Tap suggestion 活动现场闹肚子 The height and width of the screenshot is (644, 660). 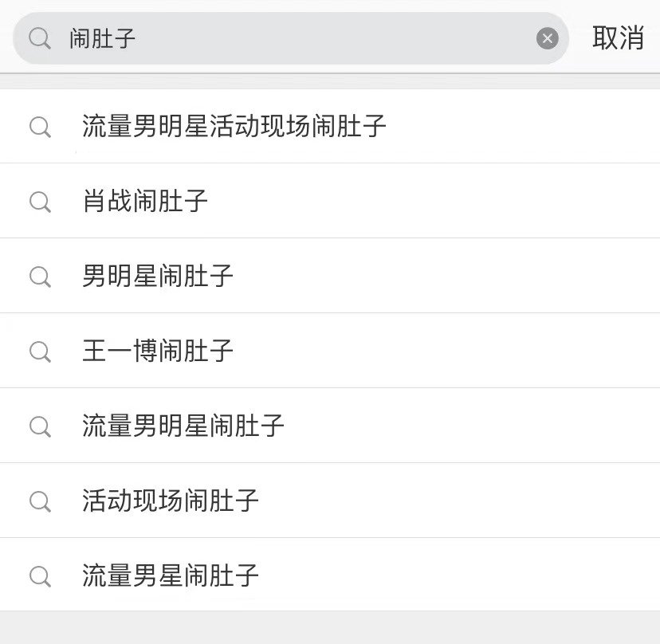170,501
